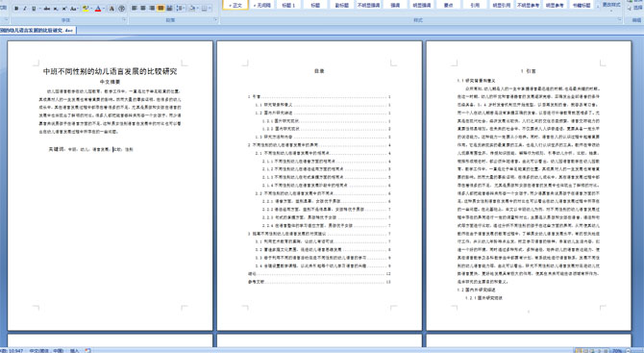This screenshot has height=353, width=644.
Task: Align paragraph text to the left
Action: point(134,9)
